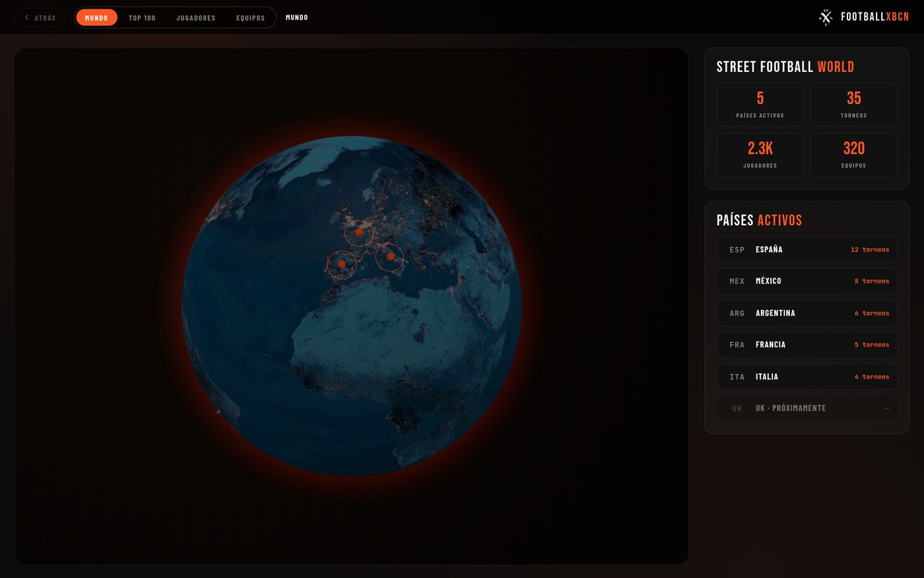Click the Países Activos heading
This screenshot has width=924, height=578.
click(x=759, y=220)
